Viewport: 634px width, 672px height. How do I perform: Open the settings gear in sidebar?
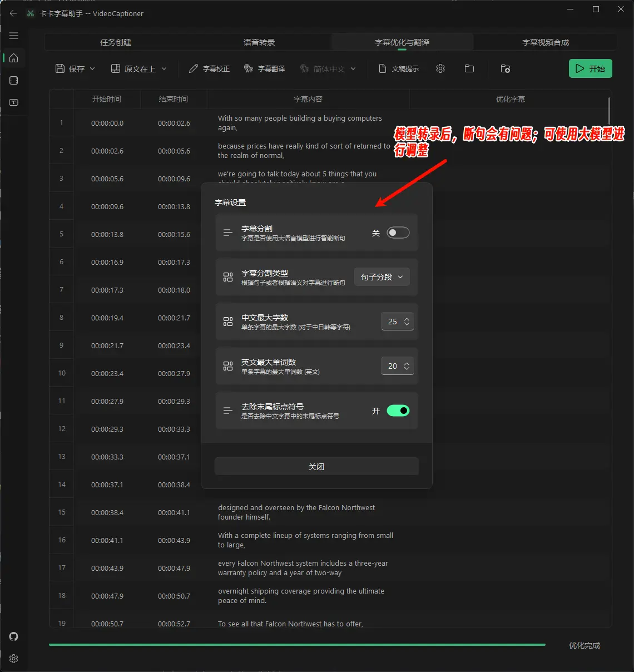pyautogui.click(x=14, y=659)
